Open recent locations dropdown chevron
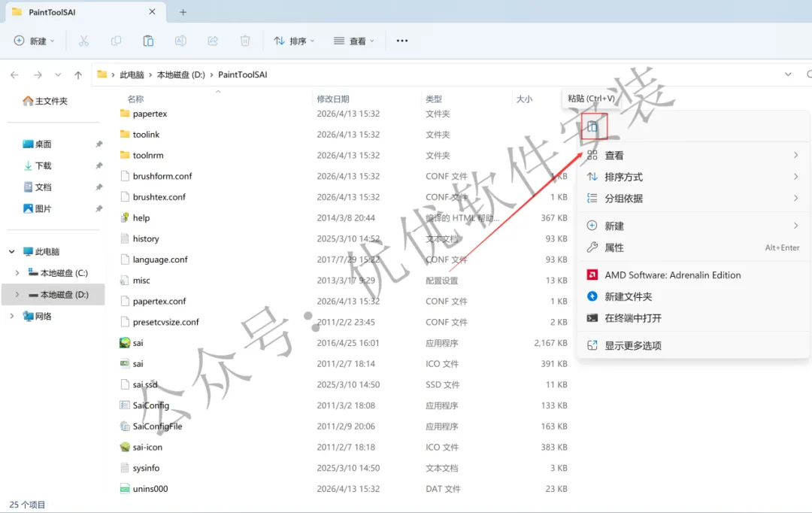 pos(58,75)
